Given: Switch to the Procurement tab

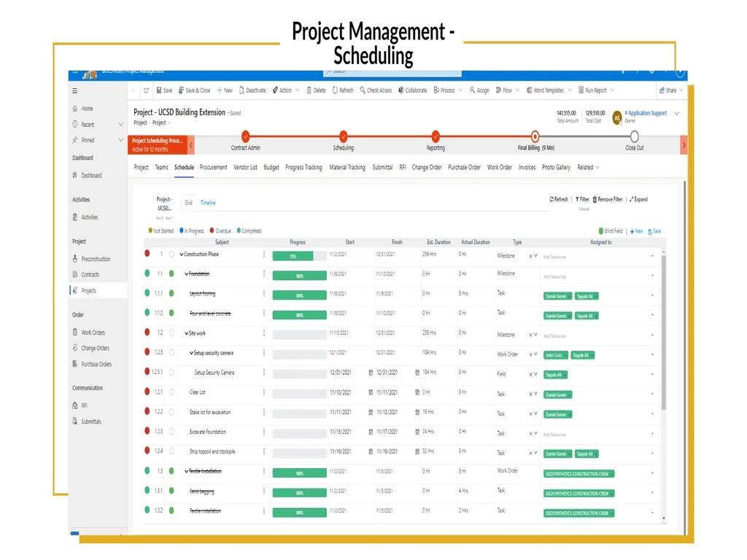Looking at the screenshot, I should 214,168.
